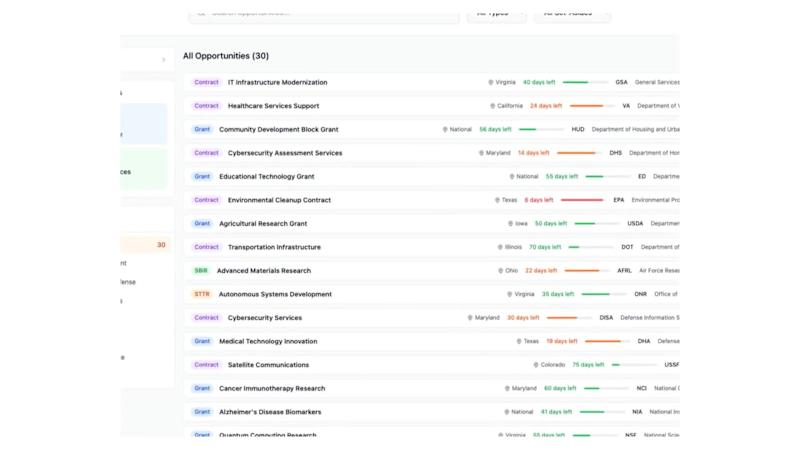Click "70 days left" in Transportation Infrastructure row
The width and height of the screenshot is (800, 450).
[x=545, y=247]
